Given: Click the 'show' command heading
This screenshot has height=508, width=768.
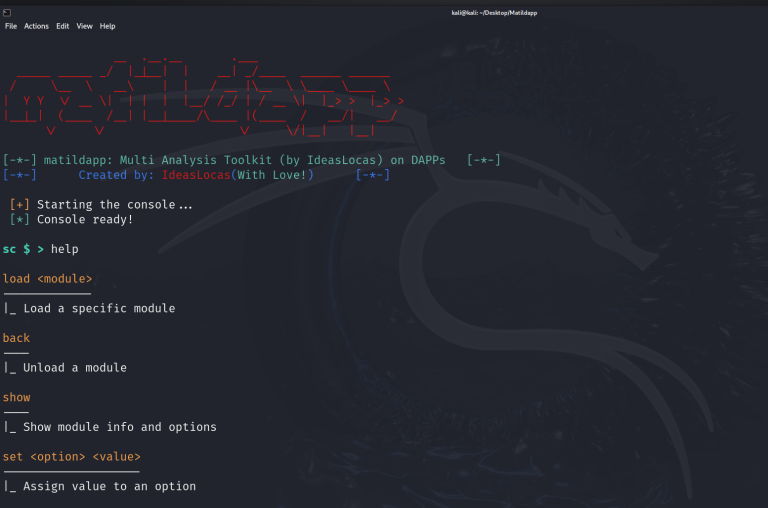Looking at the screenshot, I should (x=17, y=397).
